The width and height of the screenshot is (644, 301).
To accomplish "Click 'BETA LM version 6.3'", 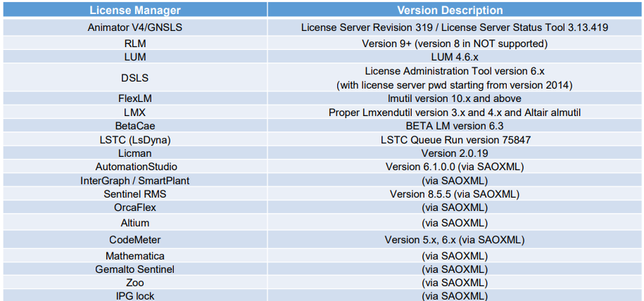I will pyautogui.click(x=455, y=126).
